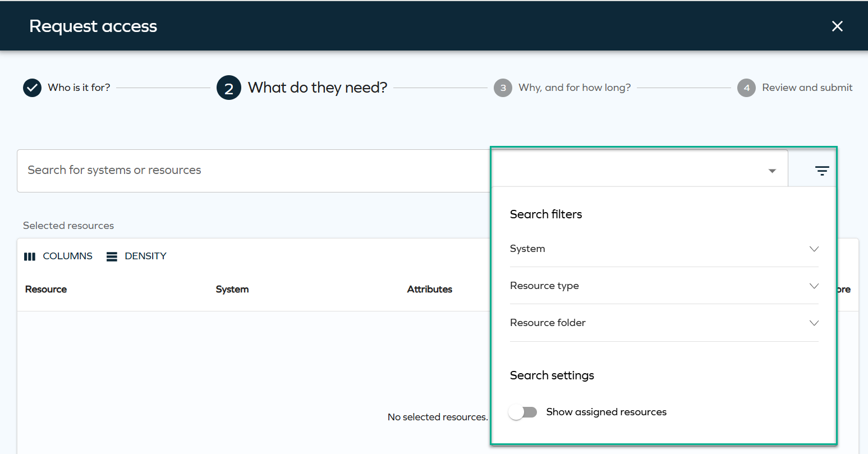
Task: Click the COLUMNS grid icon
Action: (29, 256)
